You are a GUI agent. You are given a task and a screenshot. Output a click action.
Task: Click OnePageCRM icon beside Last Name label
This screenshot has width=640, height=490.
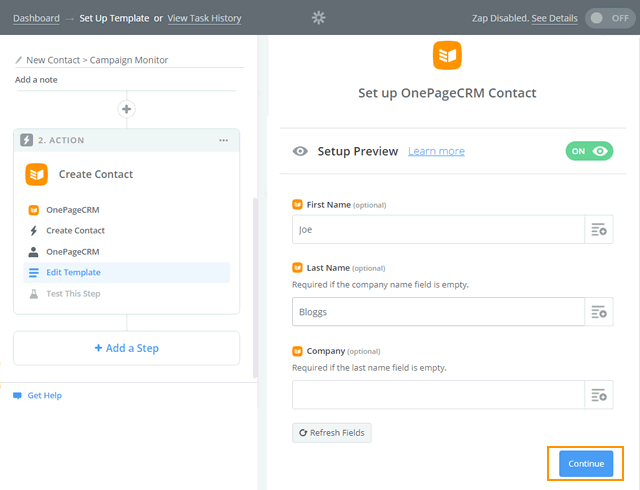coord(298,268)
